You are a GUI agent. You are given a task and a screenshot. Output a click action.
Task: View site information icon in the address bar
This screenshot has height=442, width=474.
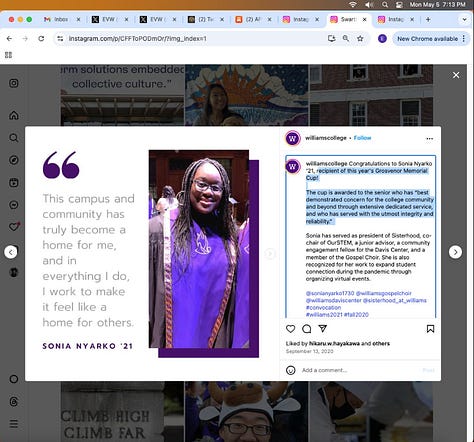click(x=60, y=39)
